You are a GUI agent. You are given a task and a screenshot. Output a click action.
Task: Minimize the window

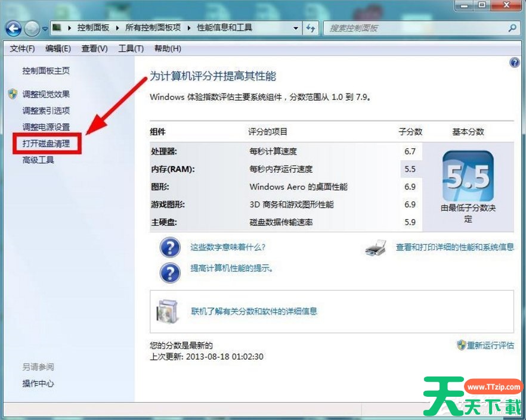coord(465,5)
